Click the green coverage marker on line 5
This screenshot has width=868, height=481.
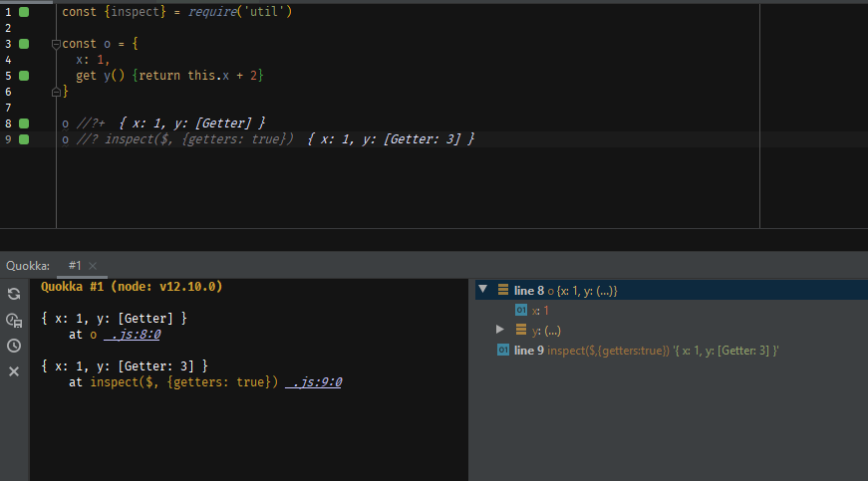(24, 76)
